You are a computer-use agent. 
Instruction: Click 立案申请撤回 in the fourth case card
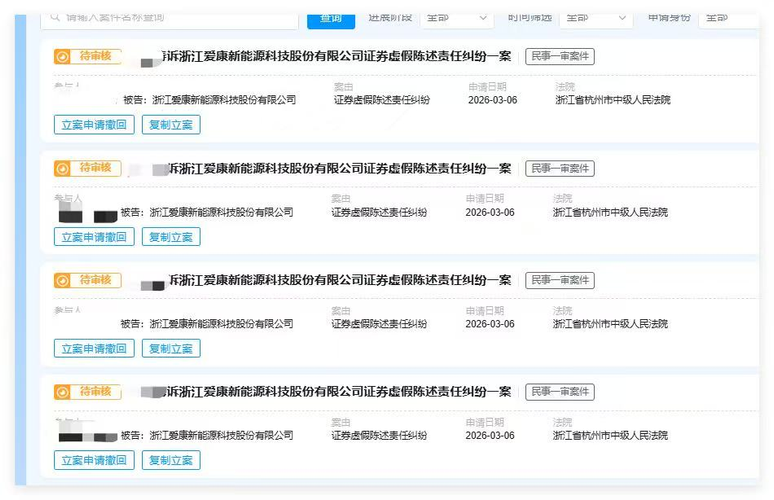[x=94, y=460]
